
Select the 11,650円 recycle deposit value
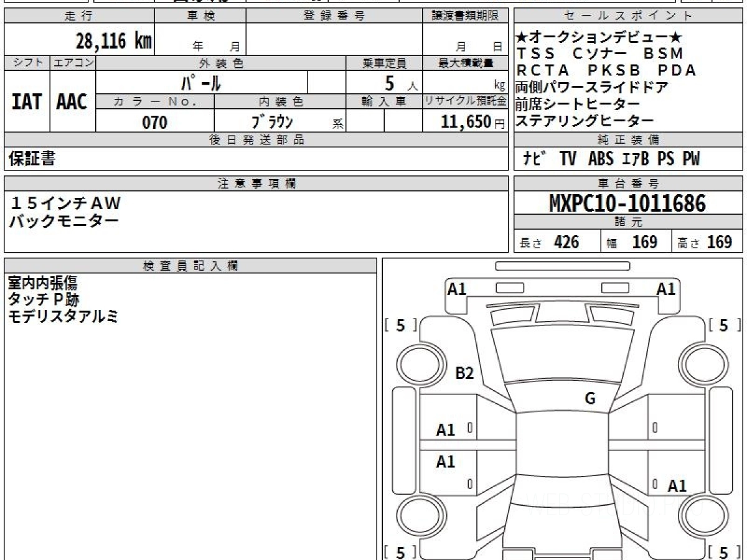pos(466,123)
